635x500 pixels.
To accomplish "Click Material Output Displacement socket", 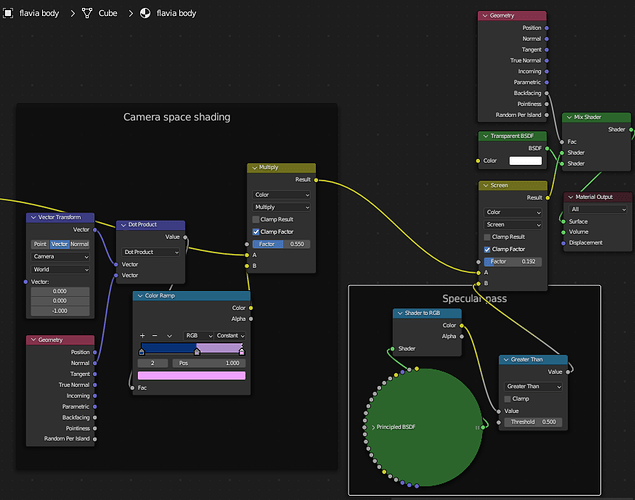I will coord(563,243).
